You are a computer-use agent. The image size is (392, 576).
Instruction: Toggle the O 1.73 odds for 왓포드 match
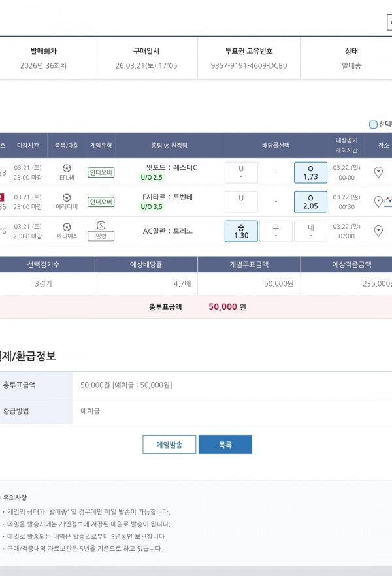point(310,172)
